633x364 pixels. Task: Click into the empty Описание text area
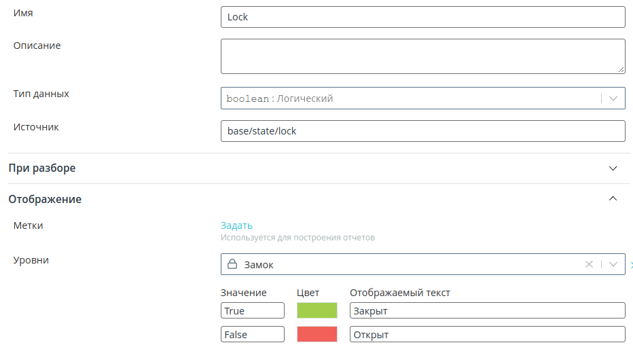(422, 56)
